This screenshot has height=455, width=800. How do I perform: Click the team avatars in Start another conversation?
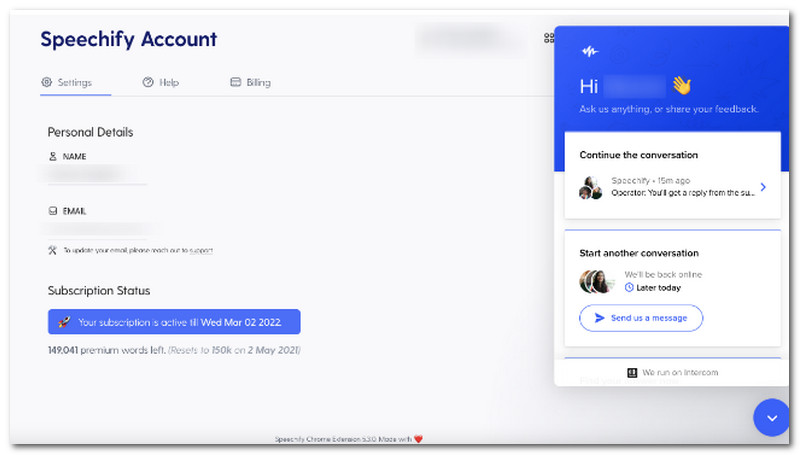595,281
